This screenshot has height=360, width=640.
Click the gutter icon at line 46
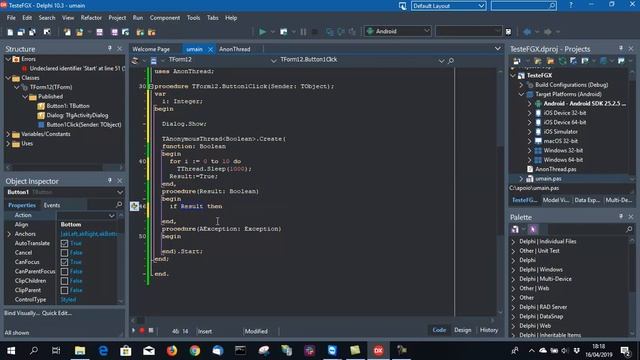[134, 206]
